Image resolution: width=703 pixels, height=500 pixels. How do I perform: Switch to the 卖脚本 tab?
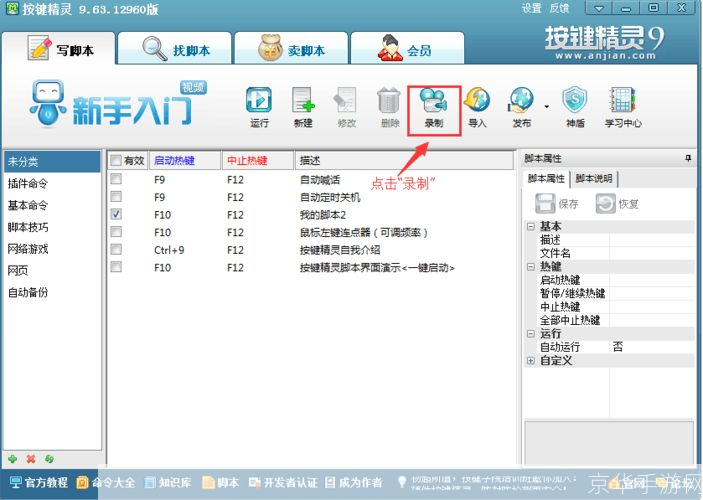pos(291,48)
